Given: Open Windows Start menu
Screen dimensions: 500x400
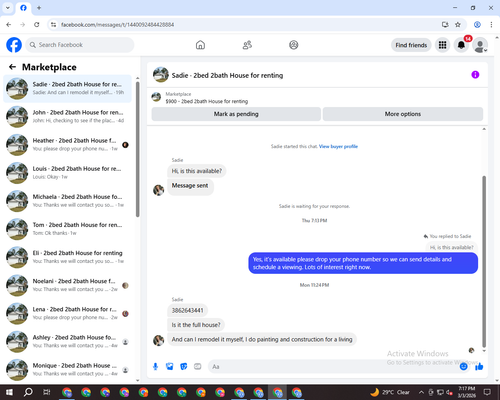Looking at the screenshot, I should (x=9, y=392).
